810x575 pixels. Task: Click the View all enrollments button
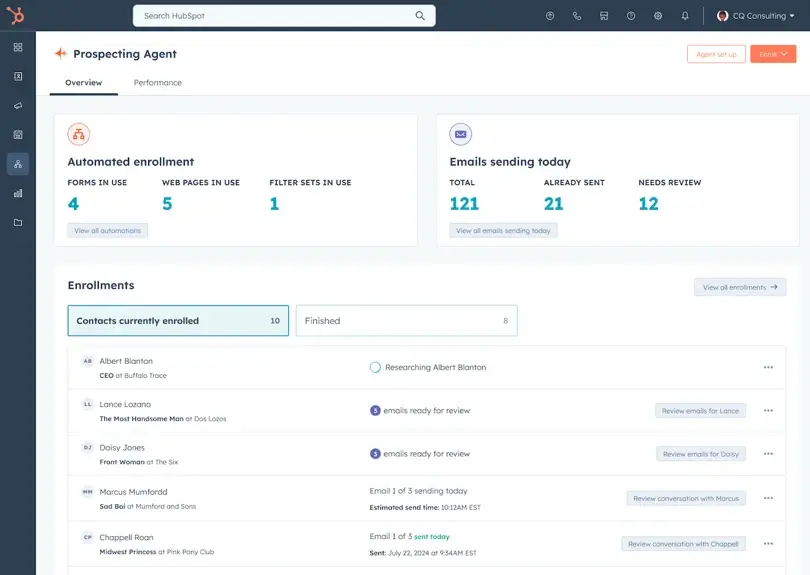[x=739, y=287]
